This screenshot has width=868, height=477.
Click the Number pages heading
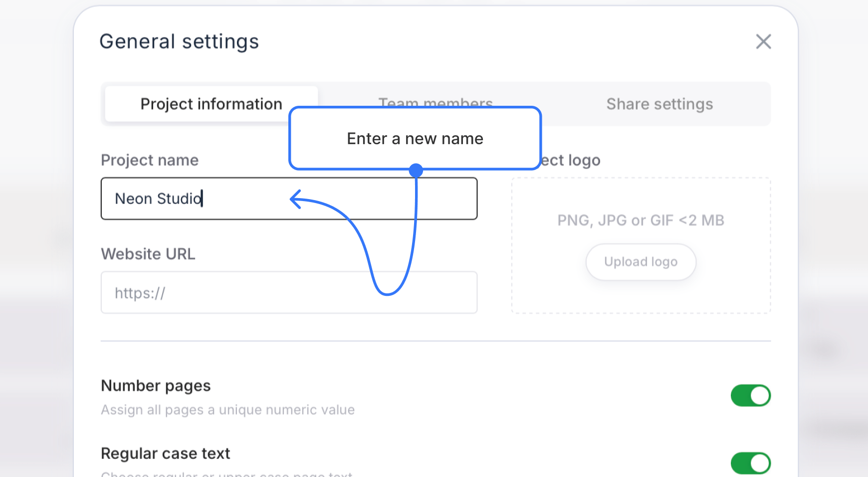[156, 385]
